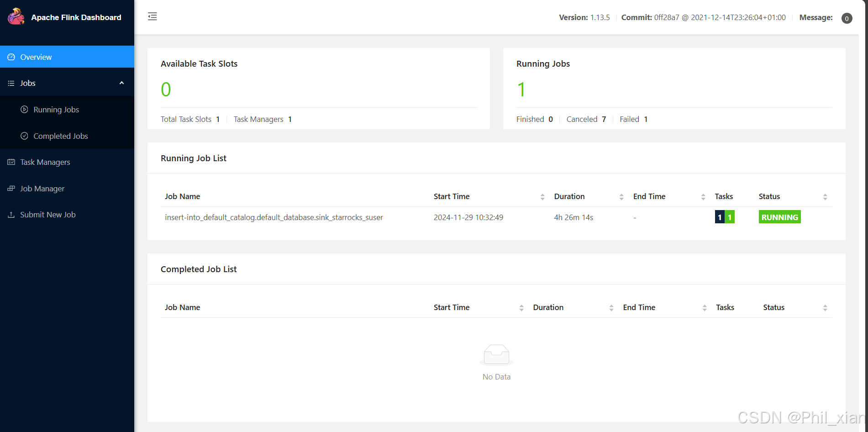Sort completed jobs by Duration
Screen dimensions: 868x432
(611, 308)
